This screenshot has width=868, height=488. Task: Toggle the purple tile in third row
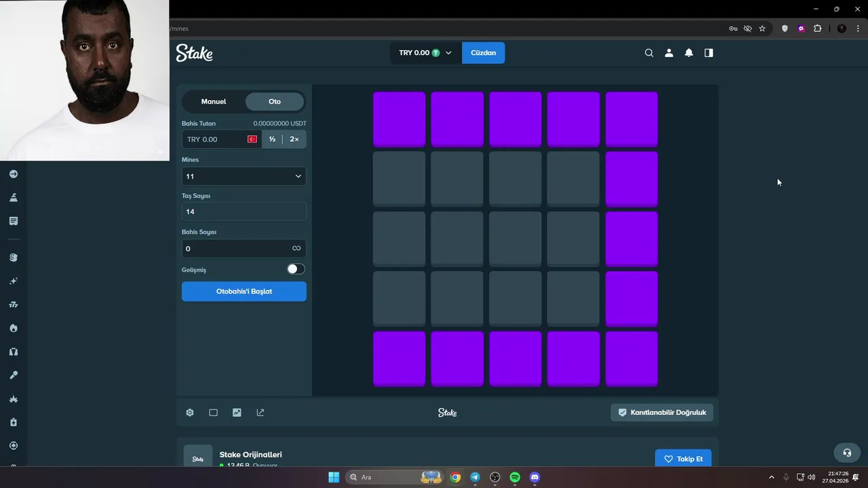(x=631, y=239)
